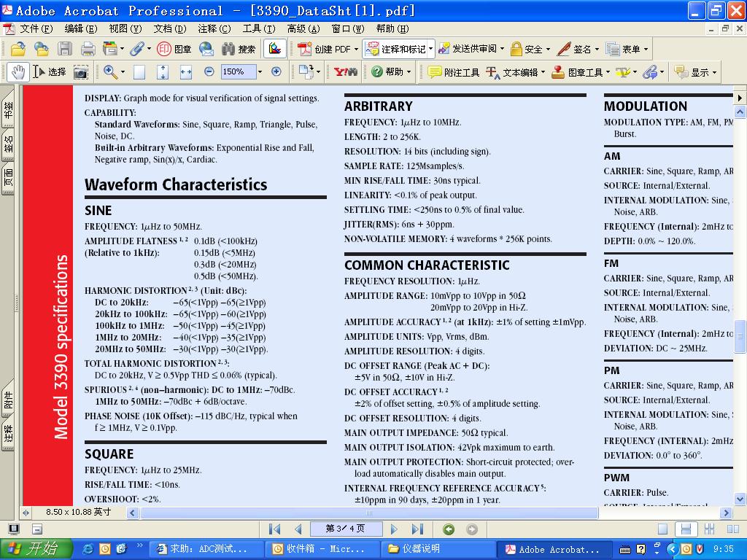Expand the 签名 sign dropdown

coord(597,49)
